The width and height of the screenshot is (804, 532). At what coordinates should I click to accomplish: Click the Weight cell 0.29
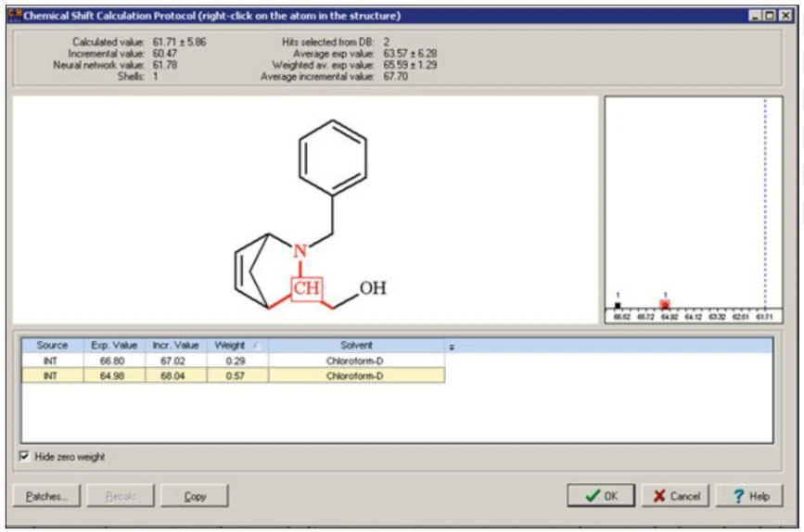tap(236, 361)
